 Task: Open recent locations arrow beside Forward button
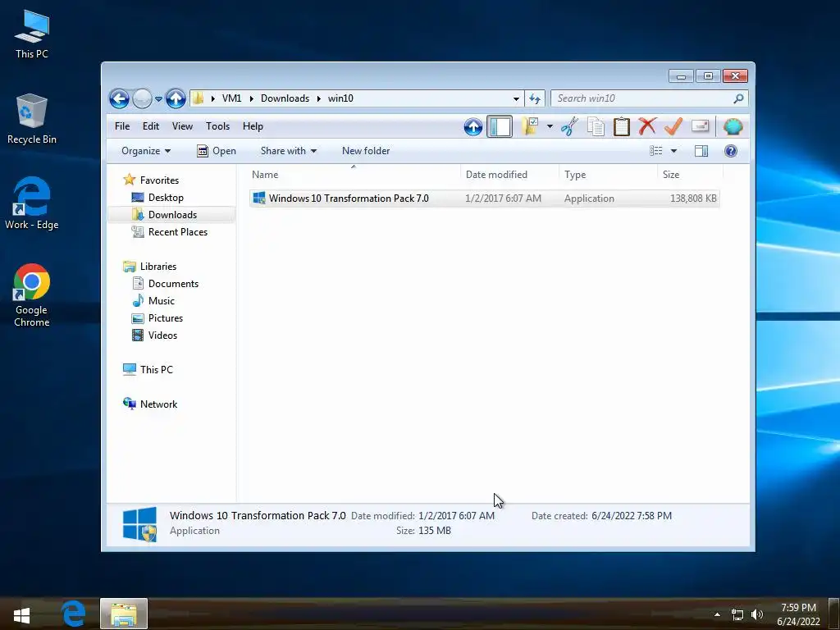click(x=158, y=99)
